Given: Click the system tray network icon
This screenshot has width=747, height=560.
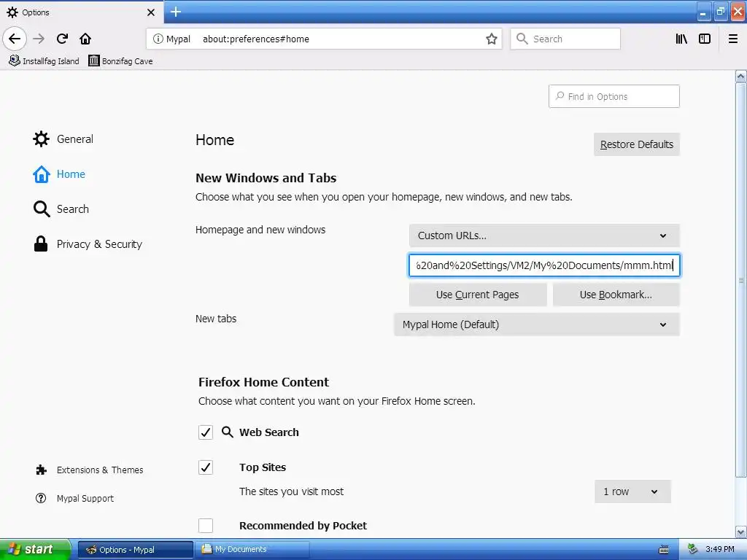Looking at the screenshot, I should click(693, 550).
